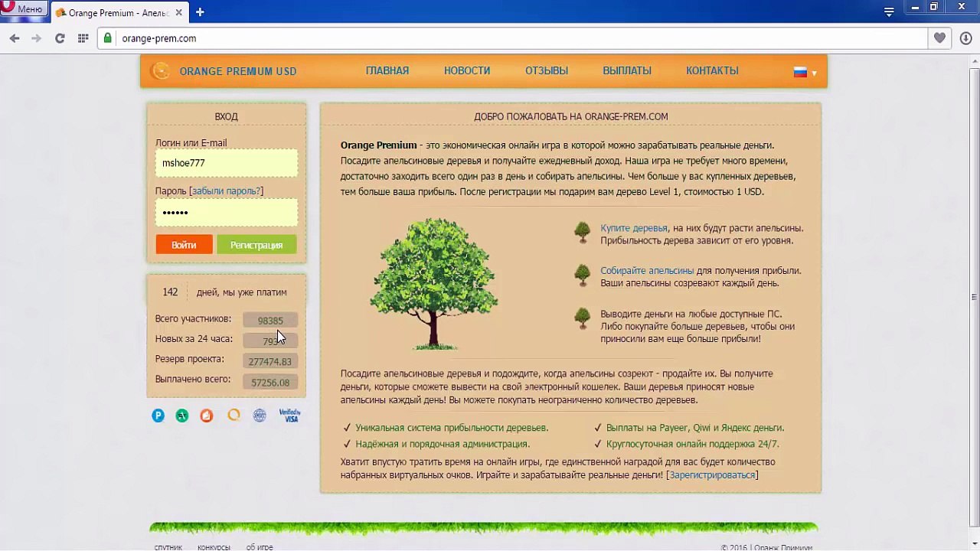The width and height of the screenshot is (980, 551).
Task: Click the green padlock security icon
Action: point(108,38)
